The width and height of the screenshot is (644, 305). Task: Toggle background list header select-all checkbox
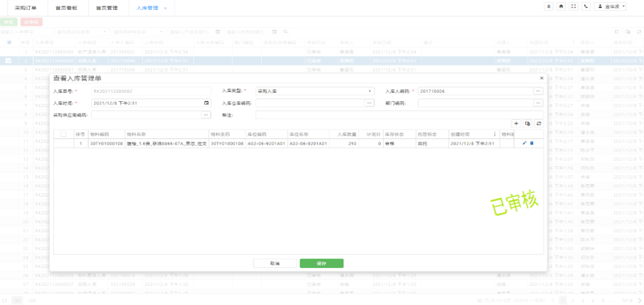tap(9, 42)
